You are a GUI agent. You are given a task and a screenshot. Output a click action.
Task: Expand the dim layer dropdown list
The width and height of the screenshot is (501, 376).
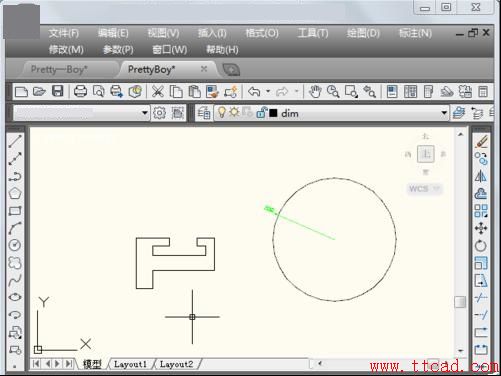[x=444, y=113]
